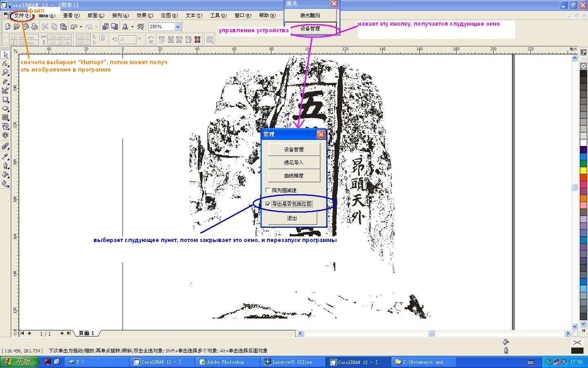
Task: Select the Pick tool arrow
Action: [6, 55]
